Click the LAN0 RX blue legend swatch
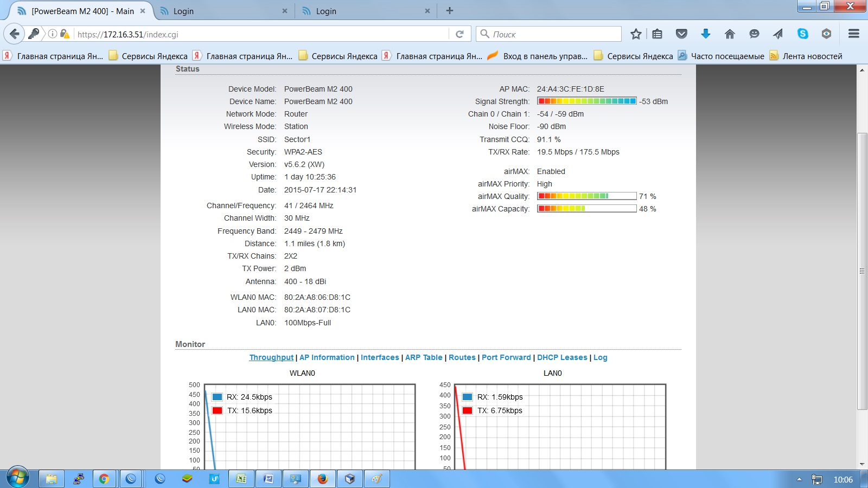The image size is (868, 488). click(467, 397)
